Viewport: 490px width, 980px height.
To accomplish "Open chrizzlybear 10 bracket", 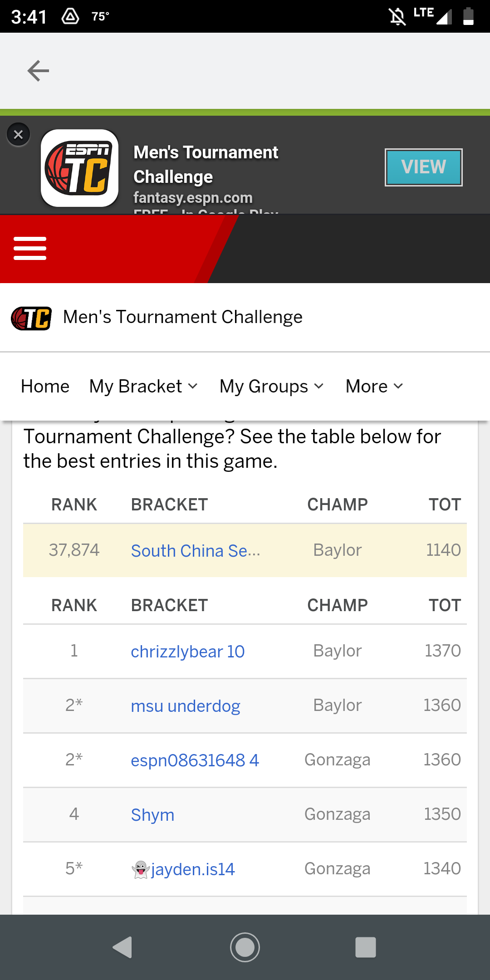I will (x=188, y=652).
